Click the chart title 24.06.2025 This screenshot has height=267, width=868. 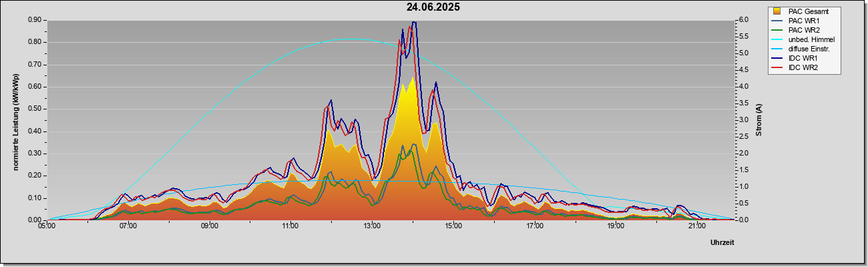point(433,7)
